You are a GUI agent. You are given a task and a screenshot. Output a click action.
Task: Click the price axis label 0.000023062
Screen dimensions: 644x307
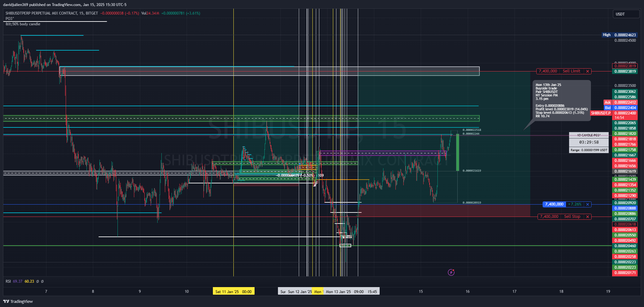click(x=625, y=91)
